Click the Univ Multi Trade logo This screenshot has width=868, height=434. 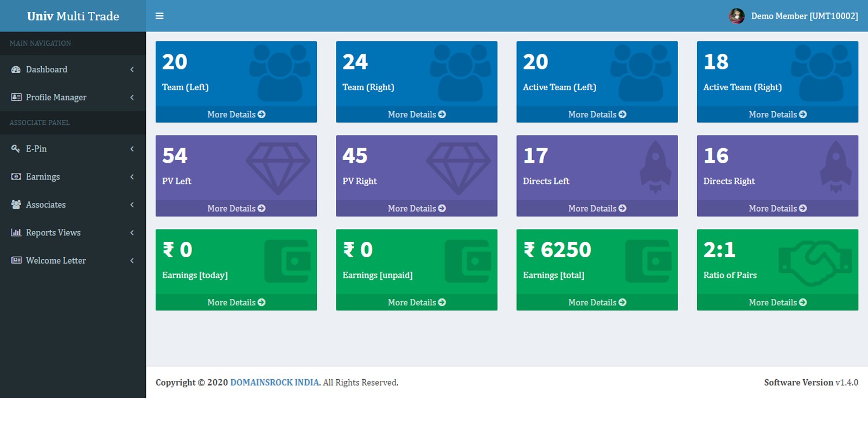pyautogui.click(x=73, y=16)
